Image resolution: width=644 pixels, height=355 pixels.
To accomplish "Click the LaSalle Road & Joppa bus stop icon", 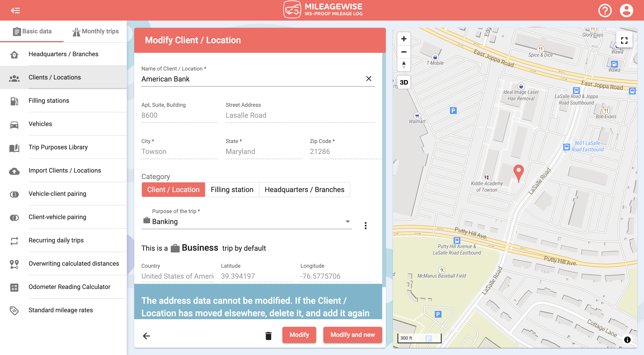I will (x=576, y=90).
